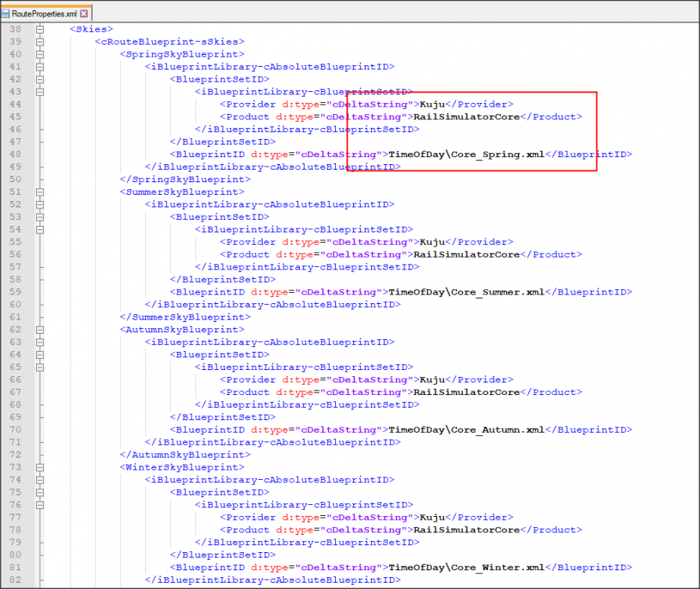This screenshot has height=589, width=700.
Task: Collapse the AutumnSkyBlueprint fold marker
Action: (39, 330)
